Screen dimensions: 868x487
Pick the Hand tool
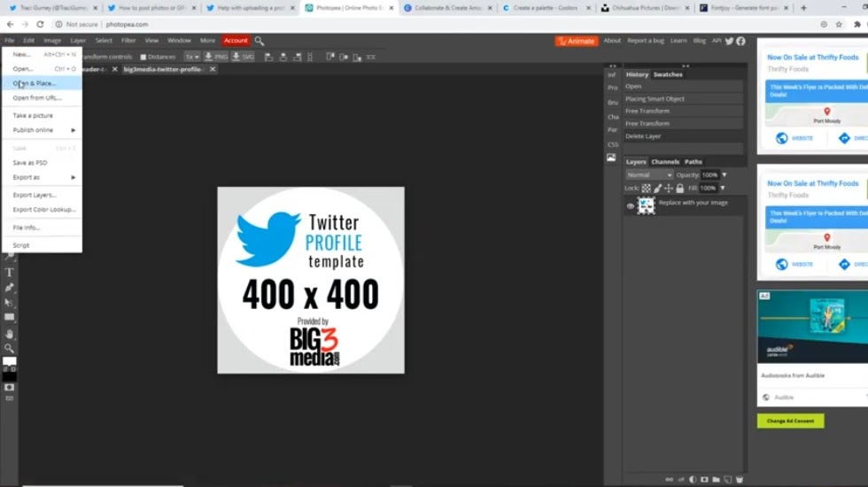click(10, 334)
